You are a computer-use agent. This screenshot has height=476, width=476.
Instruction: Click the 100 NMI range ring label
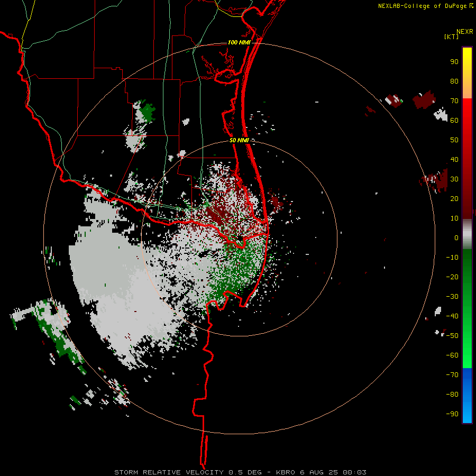pyautogui.click(x=239, y=42)
